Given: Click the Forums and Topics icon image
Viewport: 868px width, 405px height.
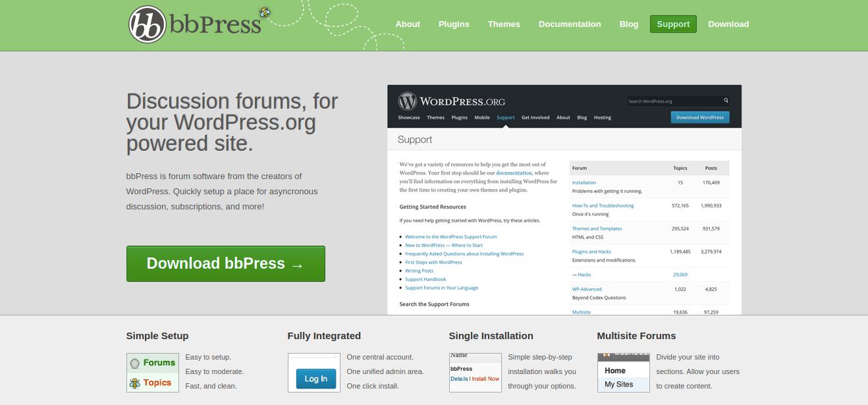Looking at the screenshot, I should pos(153,373).
